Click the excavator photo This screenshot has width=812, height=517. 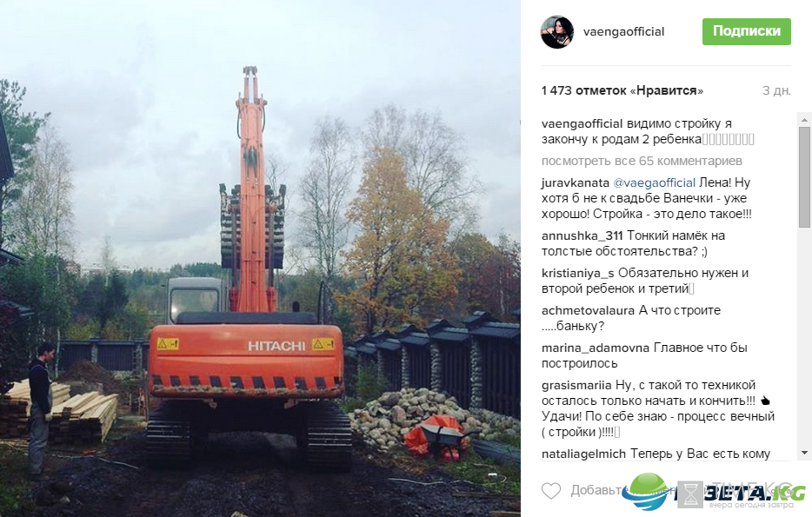pyautogui.click(x=260, y=258)
